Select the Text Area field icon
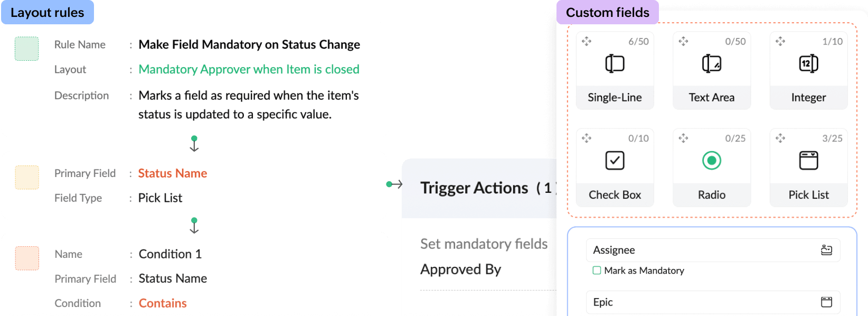Screen dimensions: 868x316 pyautogui.click(x=711, y=63)
